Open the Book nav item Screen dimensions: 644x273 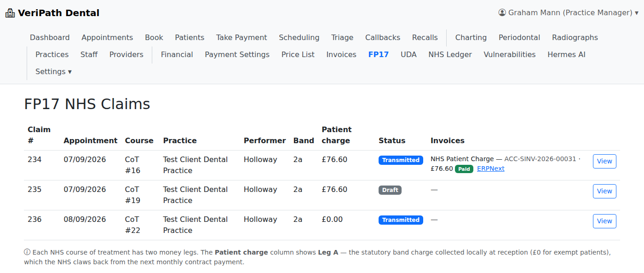(154, 37)
